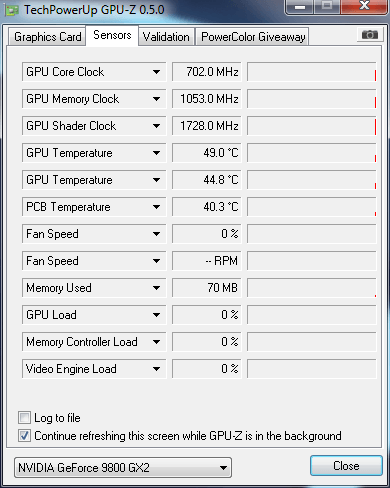Click the Close button
The image size is (390, 488).
coord(346,466)
